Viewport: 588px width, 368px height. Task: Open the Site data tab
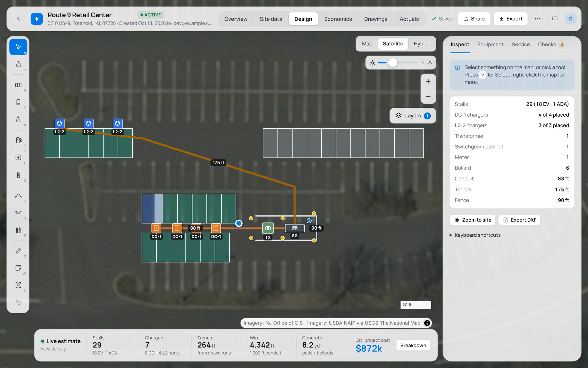click(271, 19)
